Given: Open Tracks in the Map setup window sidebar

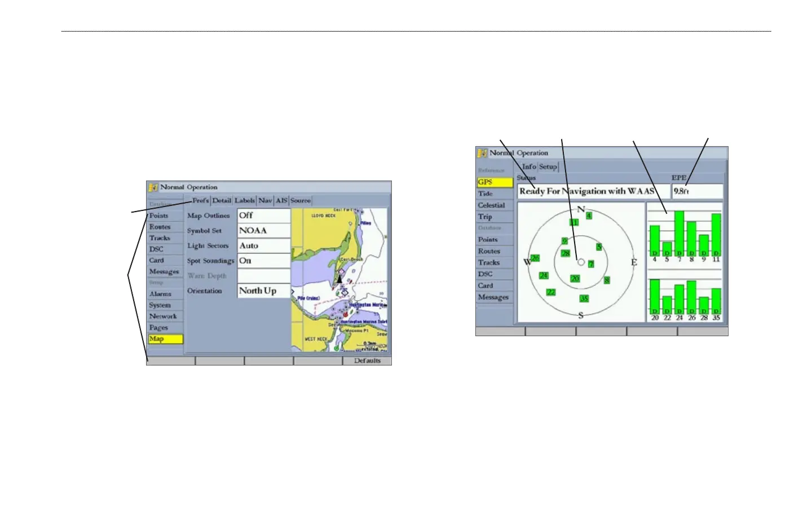Looking at the screenshot, I should click(x=165, y=238).
